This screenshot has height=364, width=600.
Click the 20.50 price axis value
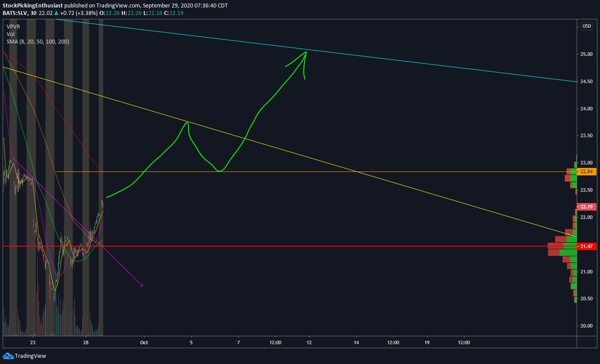[x=586, y=298]
